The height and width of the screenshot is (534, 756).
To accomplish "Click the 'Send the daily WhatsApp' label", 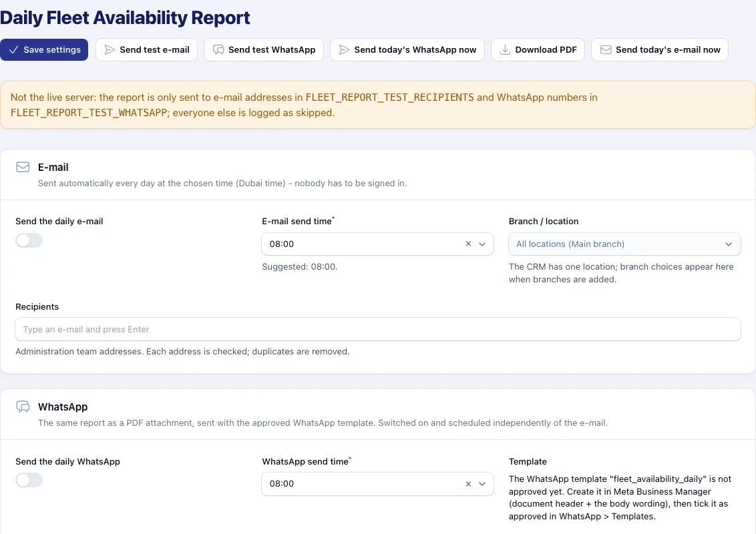I will point(67,461).
